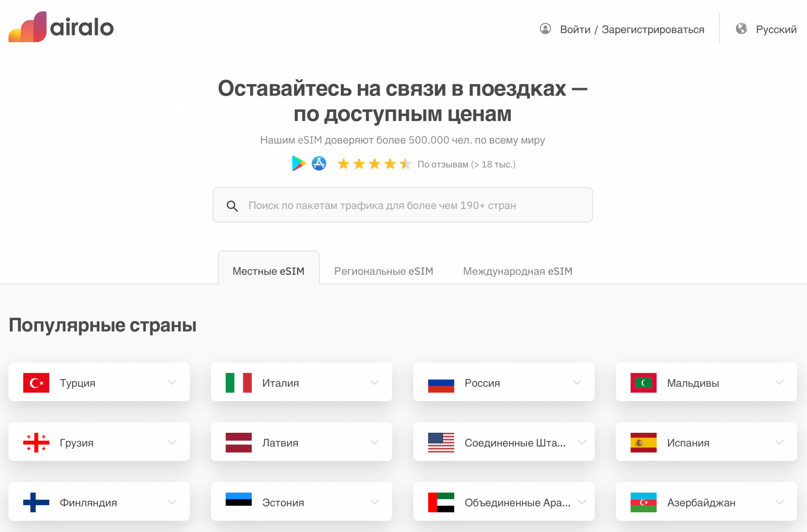The height and width of the screenshot is (532, 807).
Task: Click the Зарегистрироваться link
Action: 653,29
